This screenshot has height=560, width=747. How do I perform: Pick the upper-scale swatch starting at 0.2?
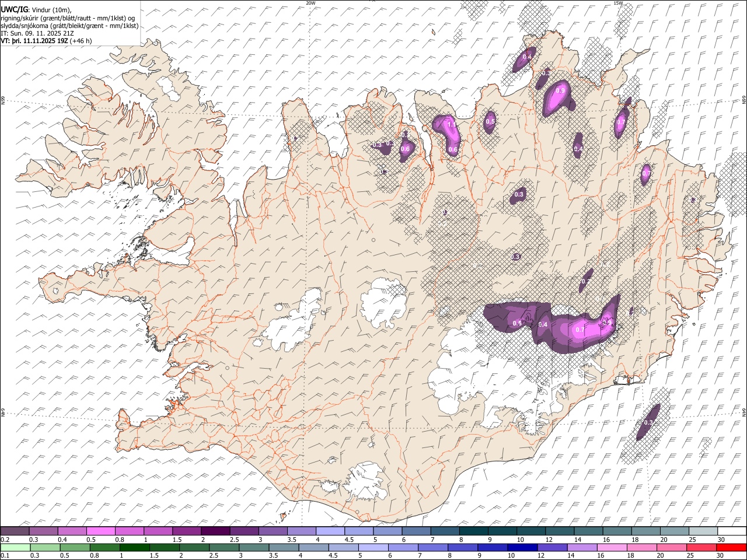coord(15,531)
